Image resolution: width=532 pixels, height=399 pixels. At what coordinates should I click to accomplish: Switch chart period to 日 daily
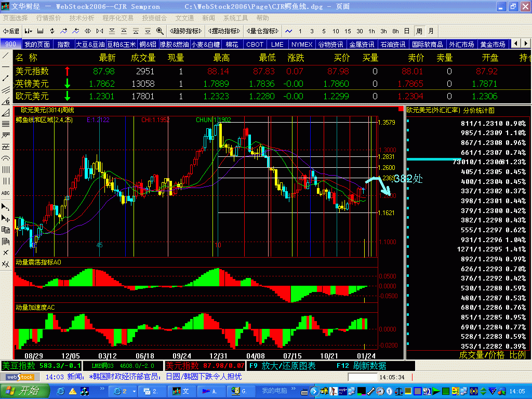407,31
